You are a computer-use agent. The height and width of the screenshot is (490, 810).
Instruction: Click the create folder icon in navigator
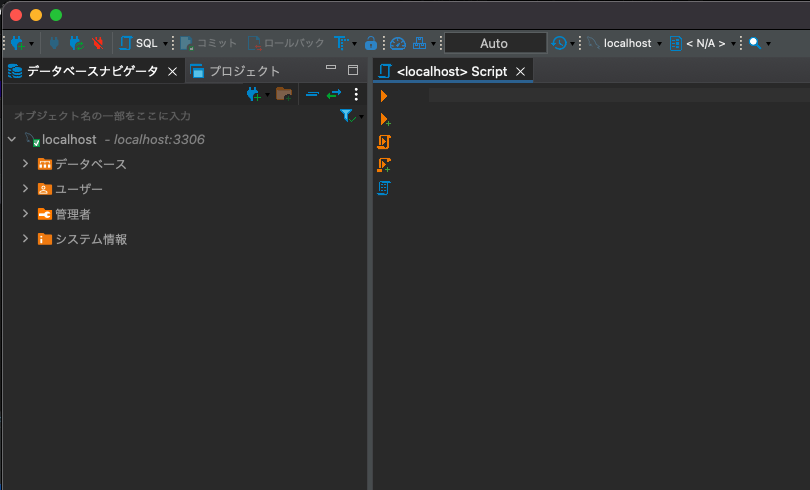[x=284, y=94]
